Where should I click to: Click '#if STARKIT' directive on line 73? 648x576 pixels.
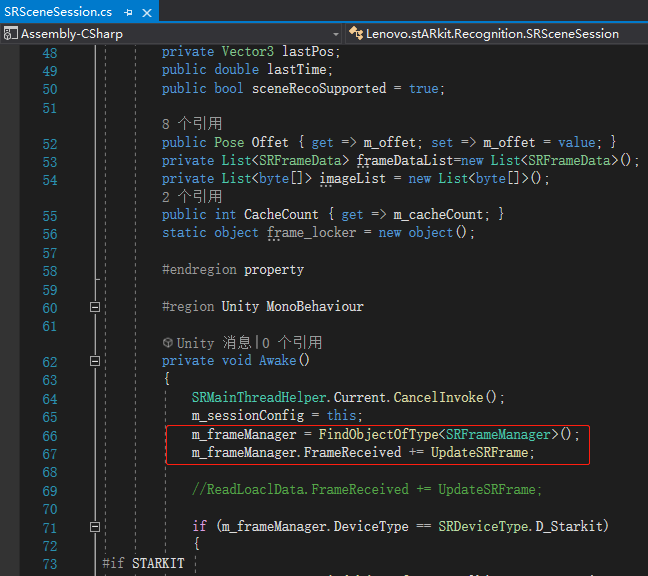(x=143, y=564)
